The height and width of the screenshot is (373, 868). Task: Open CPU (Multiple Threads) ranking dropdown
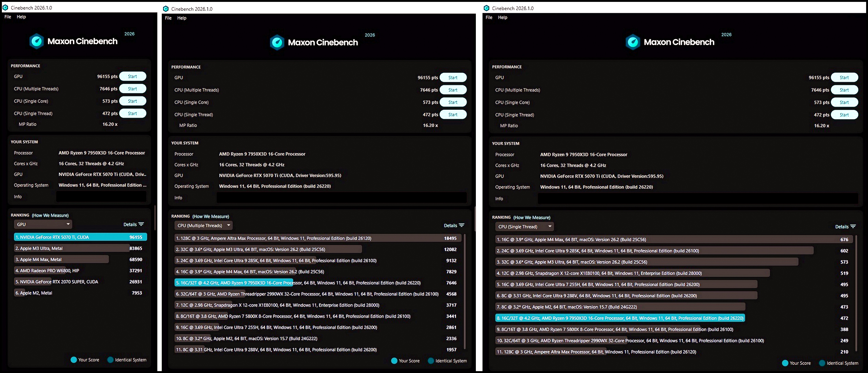pos(203,226)
